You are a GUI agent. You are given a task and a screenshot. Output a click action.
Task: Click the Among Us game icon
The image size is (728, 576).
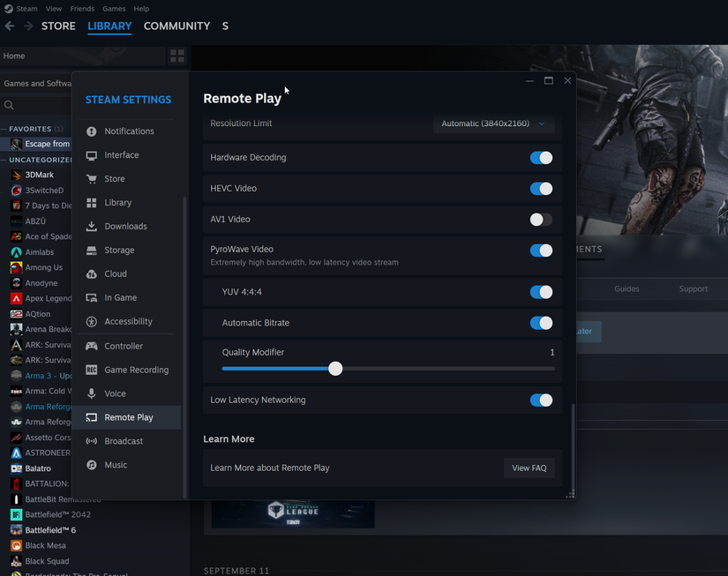[16, 267]
